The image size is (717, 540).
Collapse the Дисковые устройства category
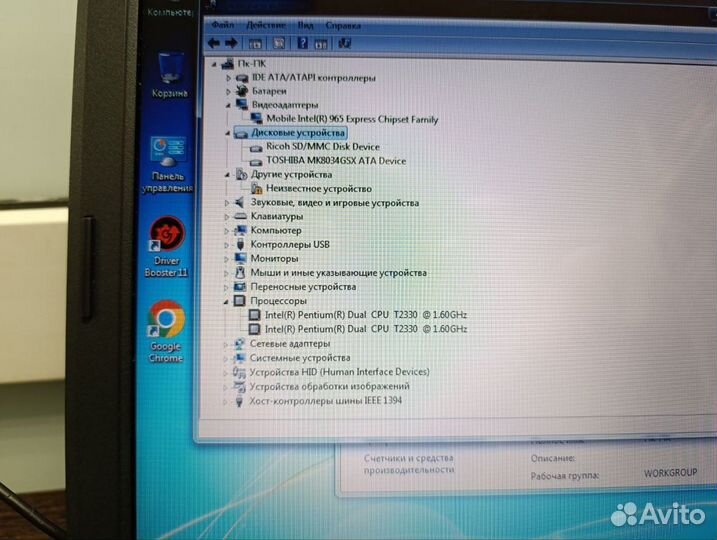click(x=228, y=134)
